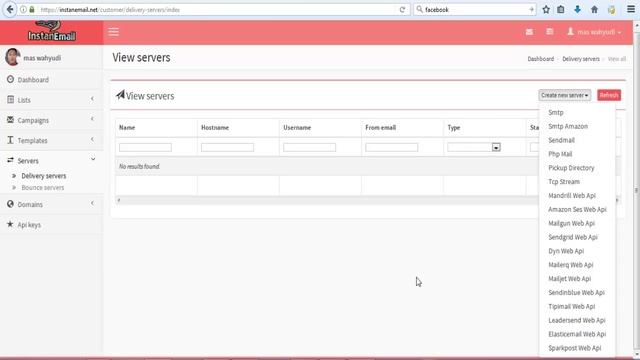The height and width of the screenshot is (360, 640).
Task: Sort by the Hostname column header
Action: coord(215,128)
